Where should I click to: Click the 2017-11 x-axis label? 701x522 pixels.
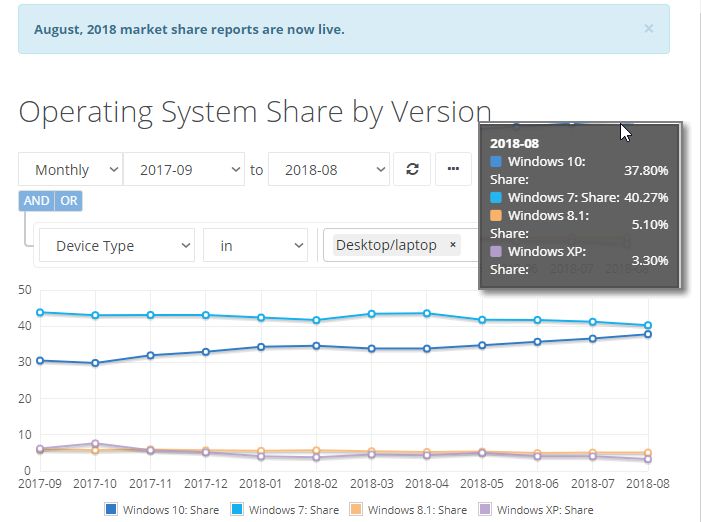click(x=150, y=484)
